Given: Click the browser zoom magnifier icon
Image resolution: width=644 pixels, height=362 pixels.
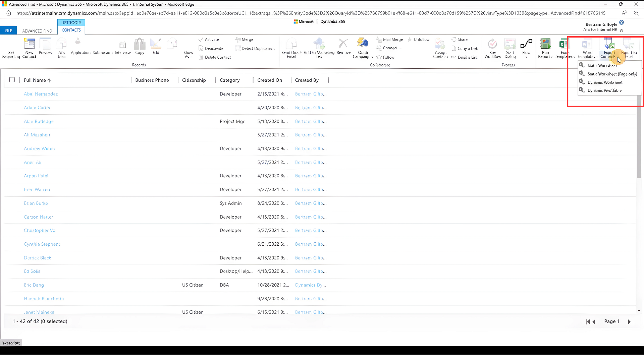Looking at the screenshot, I should coord(636,13).
